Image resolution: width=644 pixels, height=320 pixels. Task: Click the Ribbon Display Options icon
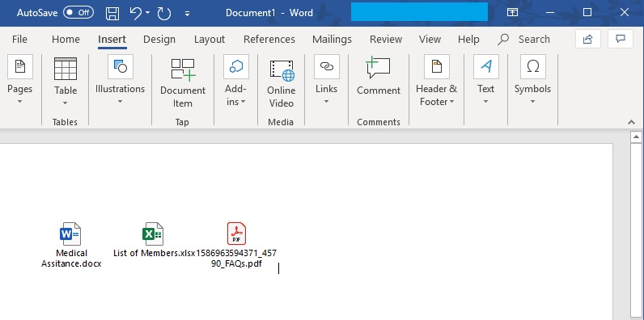512,12
